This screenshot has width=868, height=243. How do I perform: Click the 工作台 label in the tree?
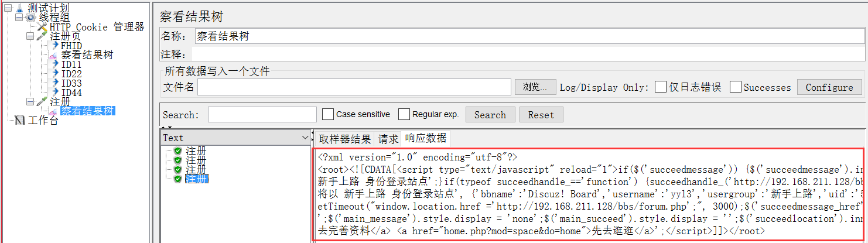click(43, 121)
